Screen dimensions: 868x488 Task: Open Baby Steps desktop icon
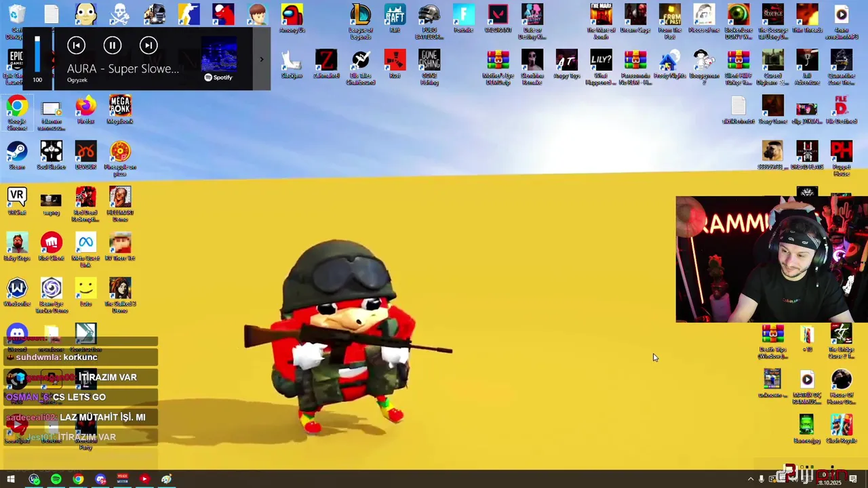coord(17,247)
